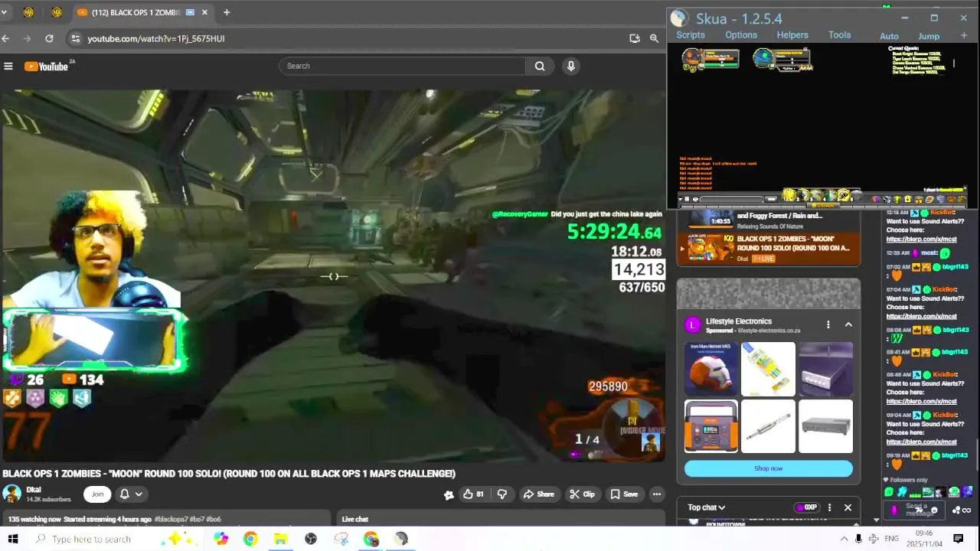This screenshot has height=551, width=980.
Task: Open the Options menu in Skua
Action: pos(741,35)
